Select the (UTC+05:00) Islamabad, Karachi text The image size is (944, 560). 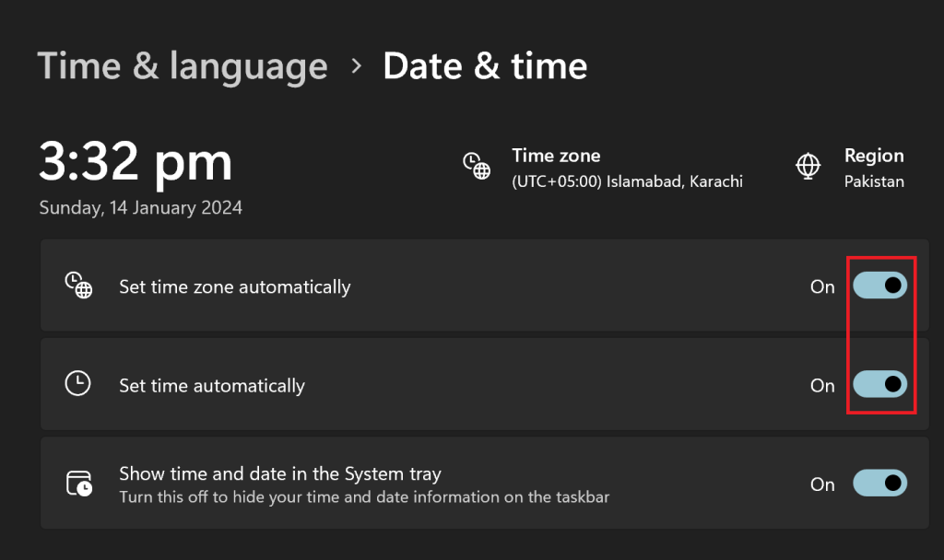627,181
